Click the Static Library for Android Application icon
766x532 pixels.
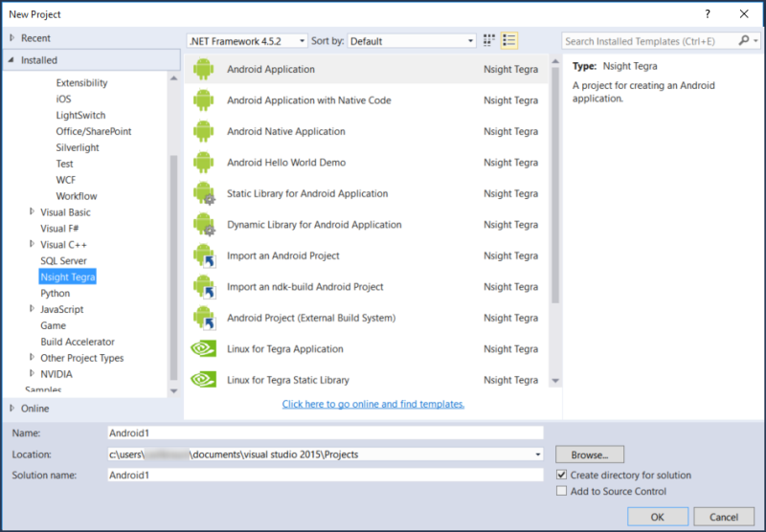[204, 194]
